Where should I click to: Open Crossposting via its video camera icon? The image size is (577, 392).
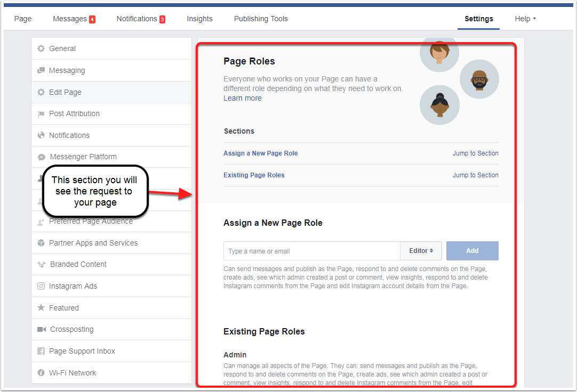(x=42, y=329)
